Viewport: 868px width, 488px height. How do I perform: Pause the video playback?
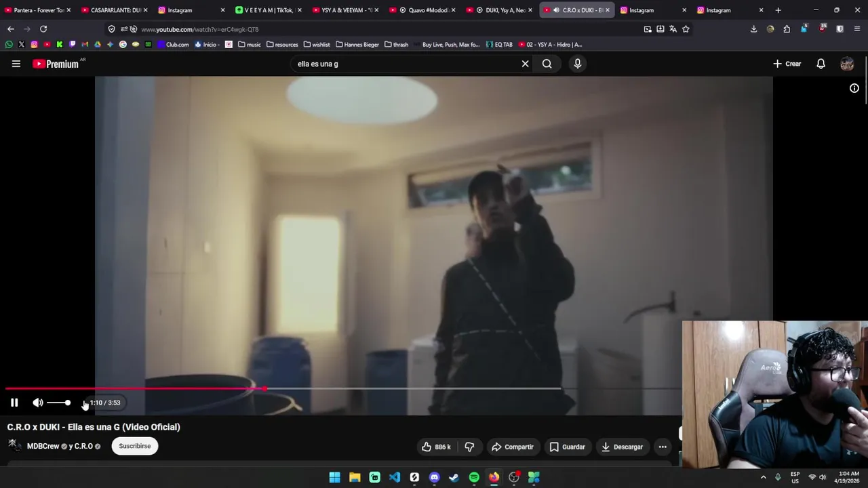14,403
